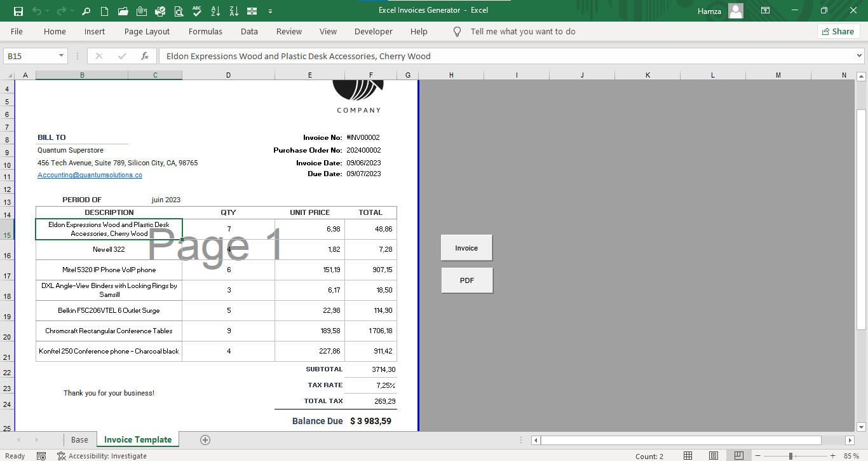Viewport: 868px width, 461px height.
Task: Toggle Page Break Preview view button
Action: coord(738,455)
